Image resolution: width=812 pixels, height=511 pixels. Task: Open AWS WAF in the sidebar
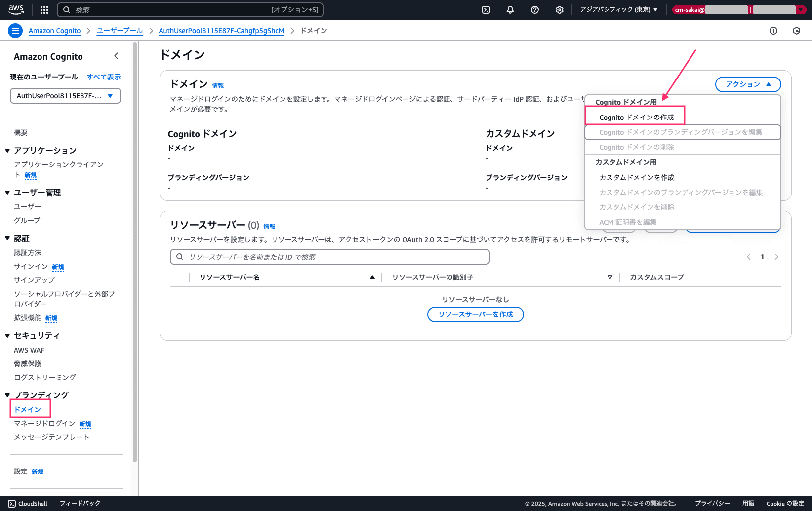coord(29,350)
